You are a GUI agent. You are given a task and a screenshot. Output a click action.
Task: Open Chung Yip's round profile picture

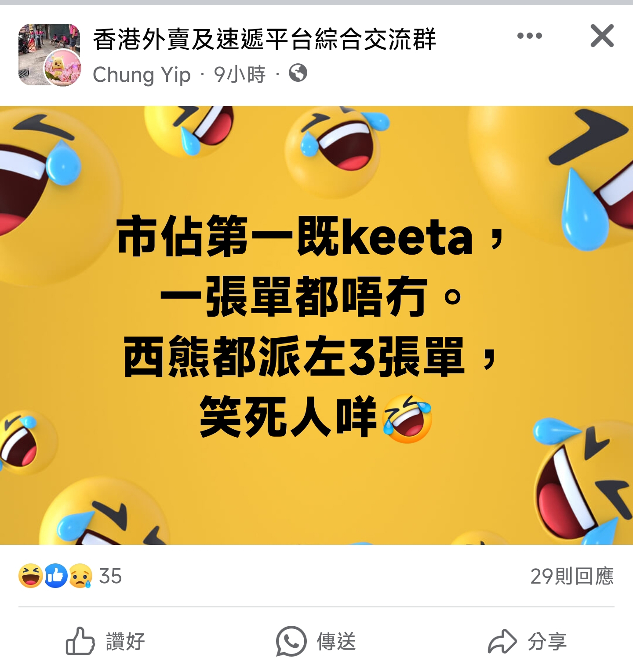[x=63, y=67]
